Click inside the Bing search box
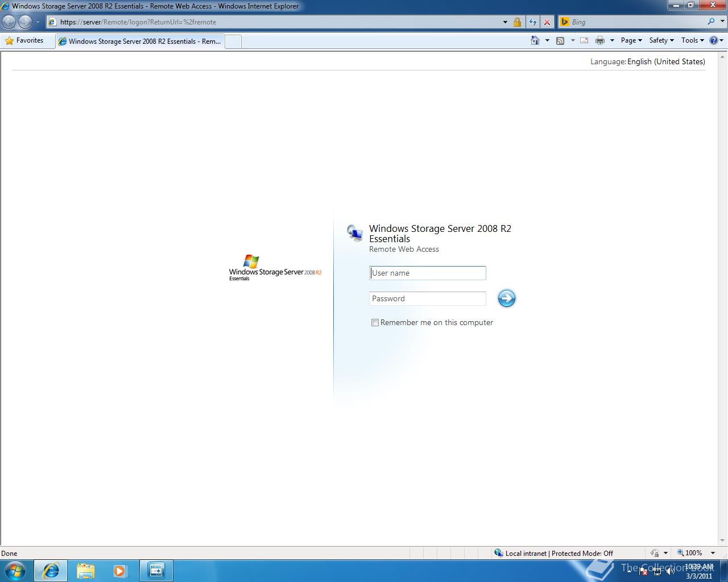 click(x=637, y=22)
